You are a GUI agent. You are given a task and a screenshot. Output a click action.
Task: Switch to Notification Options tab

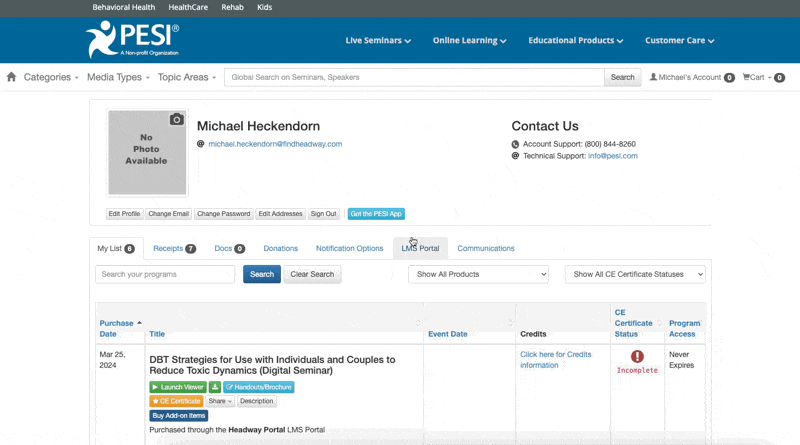point(349,249)
